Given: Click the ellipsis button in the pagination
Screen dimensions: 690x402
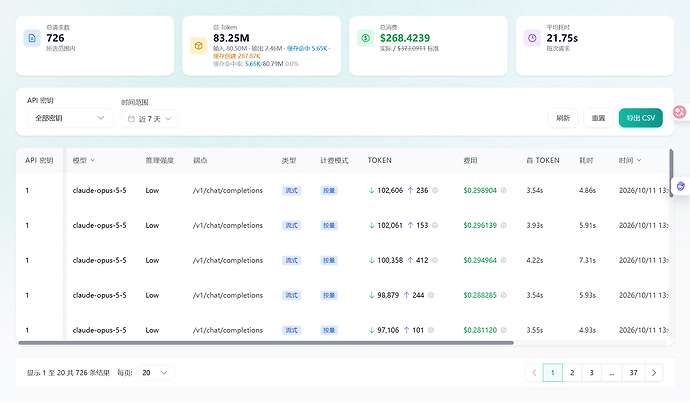Looking at the screenshot, I should coord(612,373).
